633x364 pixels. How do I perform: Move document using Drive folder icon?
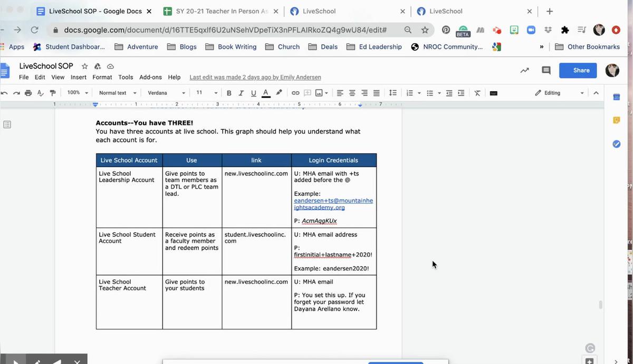(98, 66)
